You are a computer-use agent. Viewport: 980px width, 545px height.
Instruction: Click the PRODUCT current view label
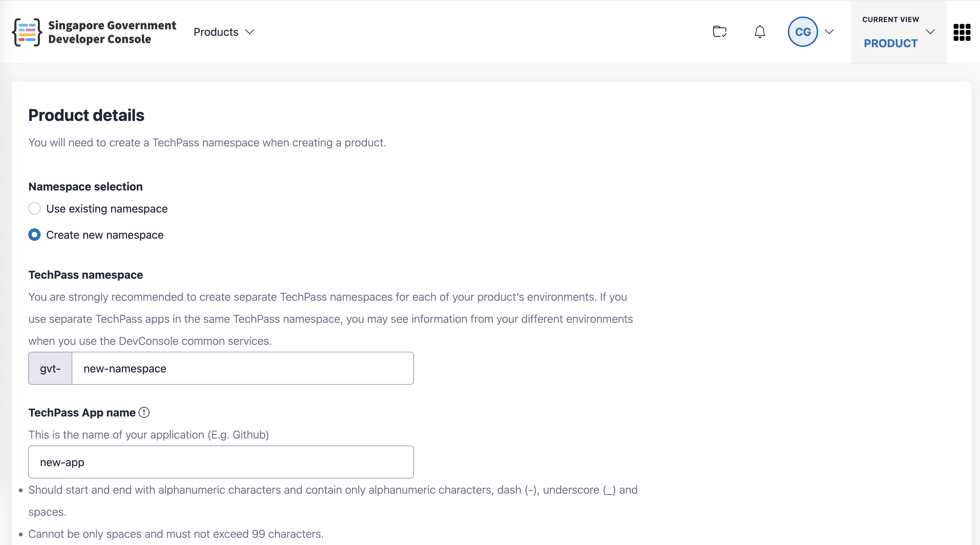click(x=890, y=43)
